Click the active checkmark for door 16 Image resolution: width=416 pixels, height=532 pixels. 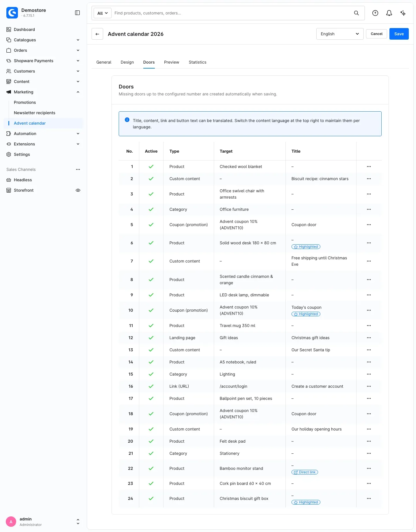151,386
